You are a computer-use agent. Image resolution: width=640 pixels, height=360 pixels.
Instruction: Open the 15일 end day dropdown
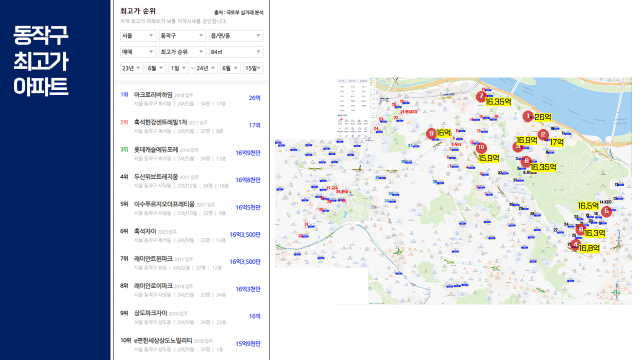coord(253,68)
